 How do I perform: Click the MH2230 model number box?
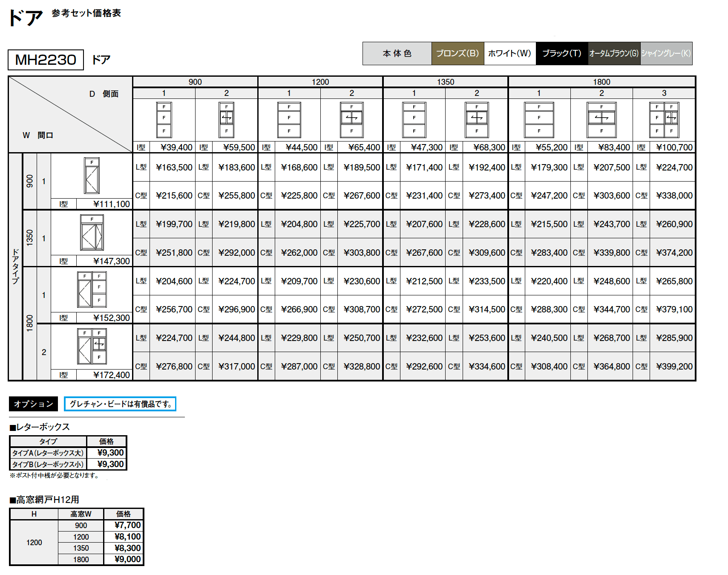46,60
